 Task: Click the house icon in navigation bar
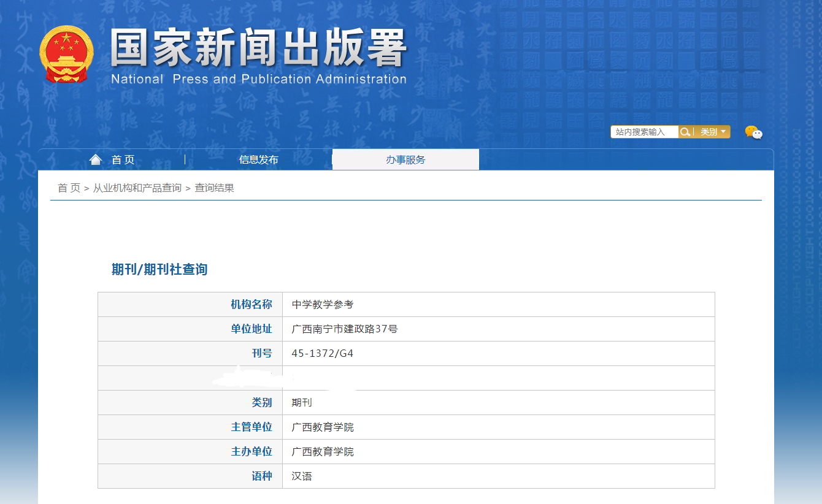(95, 160)
